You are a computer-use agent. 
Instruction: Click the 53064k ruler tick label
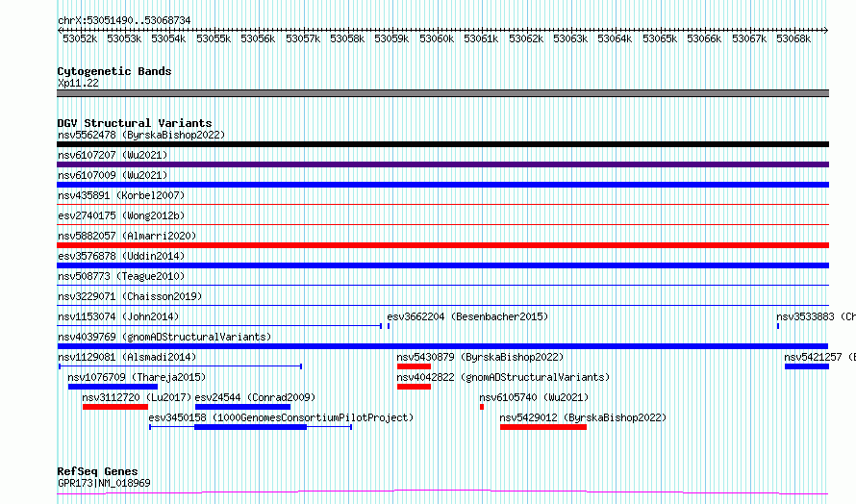click(x=615, y=38)
